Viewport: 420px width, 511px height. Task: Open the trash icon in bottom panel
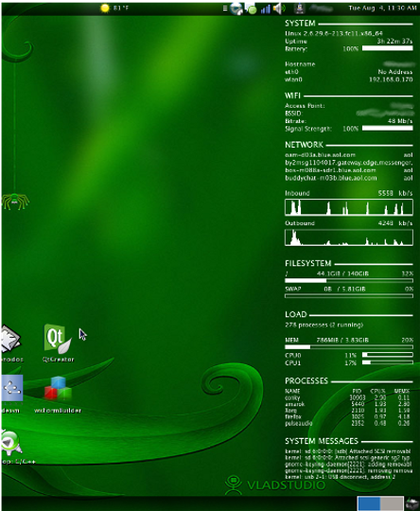click(412, 503)
